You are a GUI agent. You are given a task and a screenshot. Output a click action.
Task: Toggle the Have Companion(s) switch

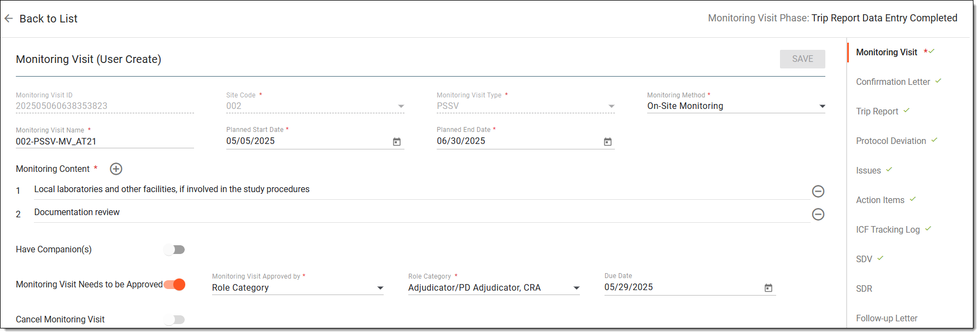[174, 250]
